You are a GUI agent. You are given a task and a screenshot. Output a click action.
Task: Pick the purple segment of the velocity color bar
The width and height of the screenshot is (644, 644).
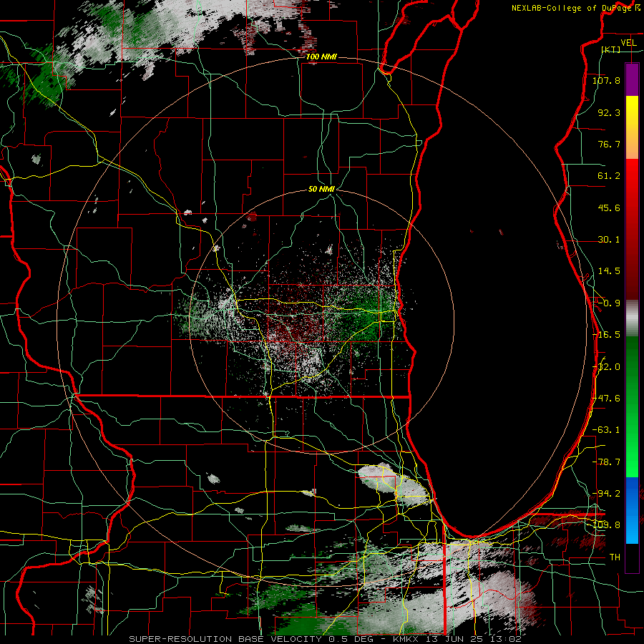point(632,79)
